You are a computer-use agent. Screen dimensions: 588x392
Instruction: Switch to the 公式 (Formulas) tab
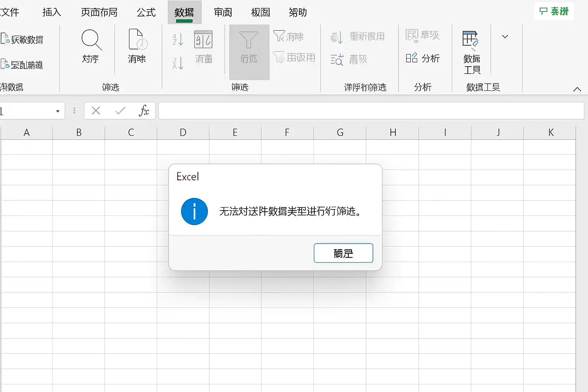146,12
